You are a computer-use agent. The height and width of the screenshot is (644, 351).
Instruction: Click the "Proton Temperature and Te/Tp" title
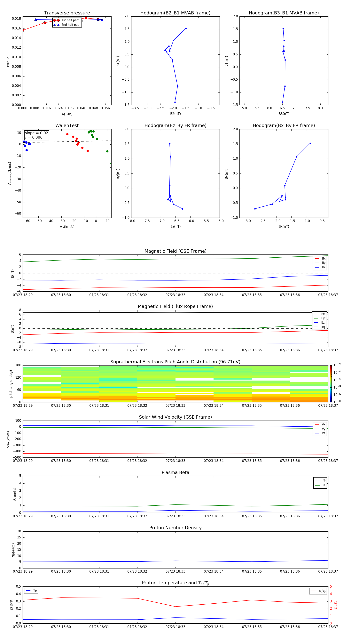click(x=175, y=583)
